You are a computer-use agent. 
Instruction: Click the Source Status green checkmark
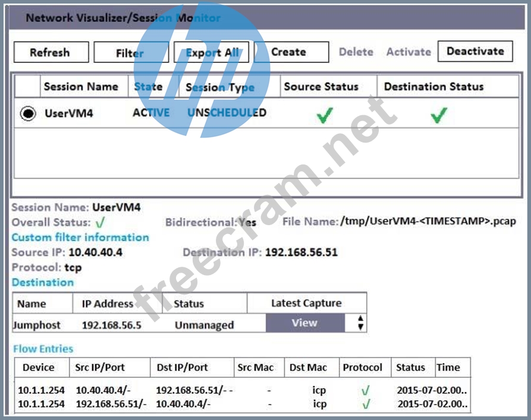click(x=325, y=115)
